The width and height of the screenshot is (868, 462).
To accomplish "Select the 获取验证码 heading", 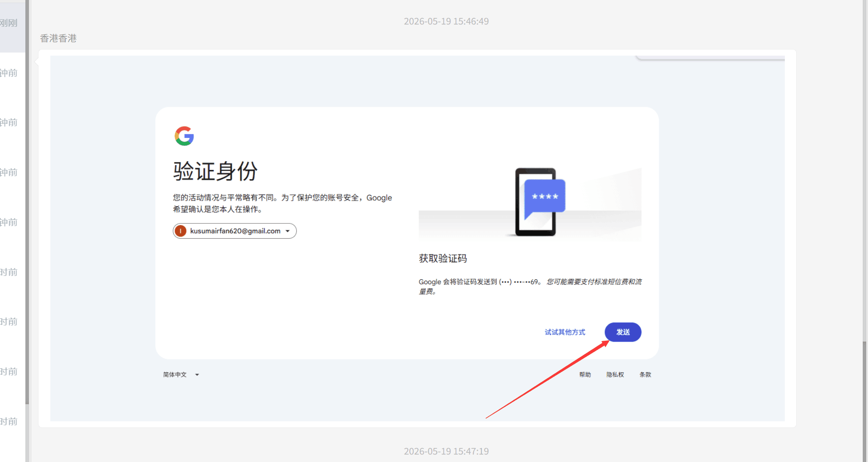I will [x=443, y=258].
